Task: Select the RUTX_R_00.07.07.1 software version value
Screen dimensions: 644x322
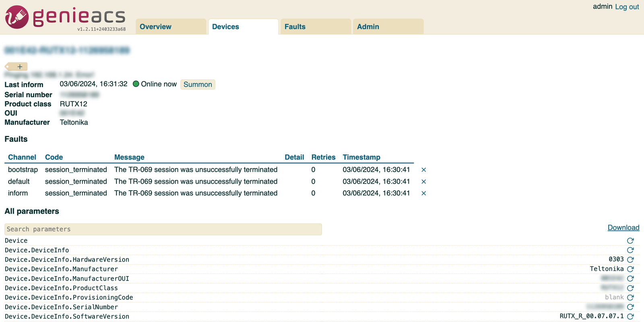Action: pyautogui.click(x=592, y=316)
